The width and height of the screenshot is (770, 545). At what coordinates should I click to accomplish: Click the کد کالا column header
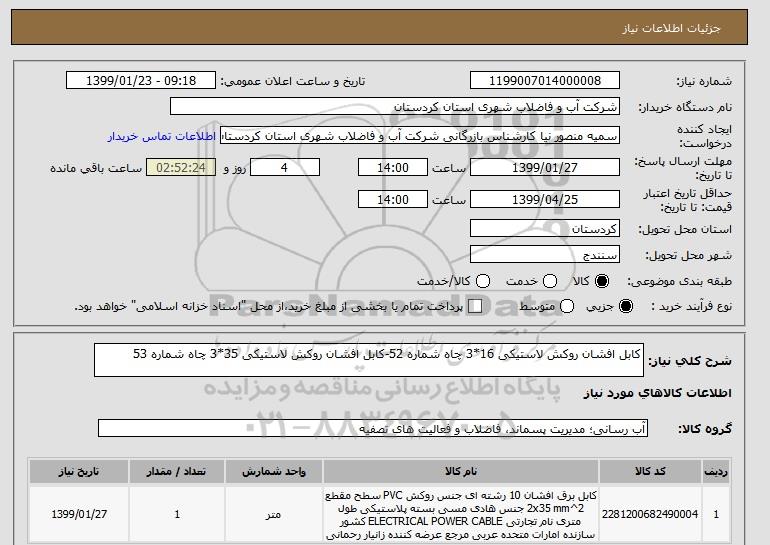pyautogui.click(x=650, y=471)
